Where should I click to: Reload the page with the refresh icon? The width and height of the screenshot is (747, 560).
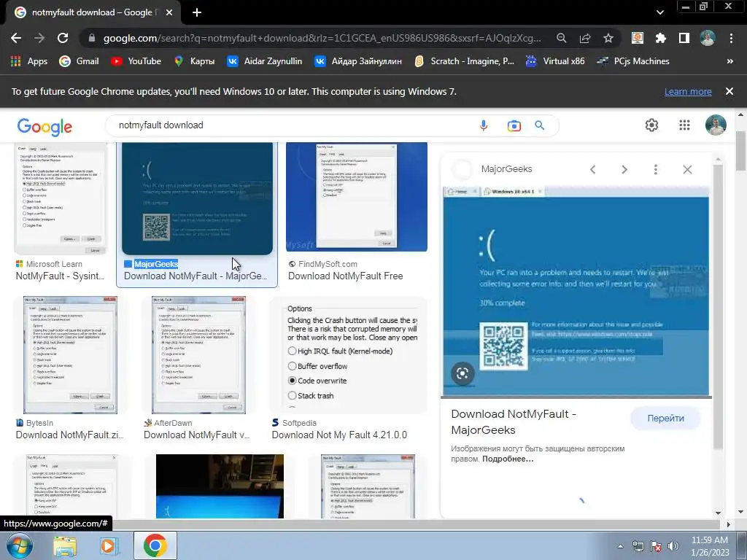63,38
